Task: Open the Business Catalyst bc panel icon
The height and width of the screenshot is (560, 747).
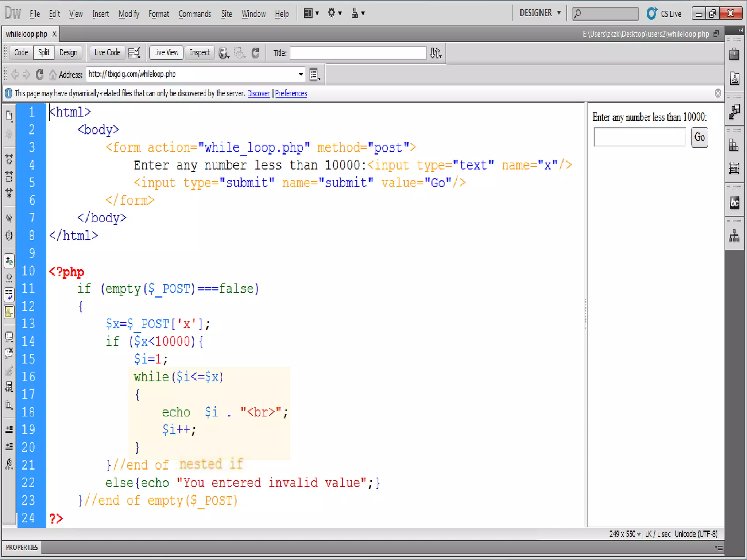Action: coord(734,203)
